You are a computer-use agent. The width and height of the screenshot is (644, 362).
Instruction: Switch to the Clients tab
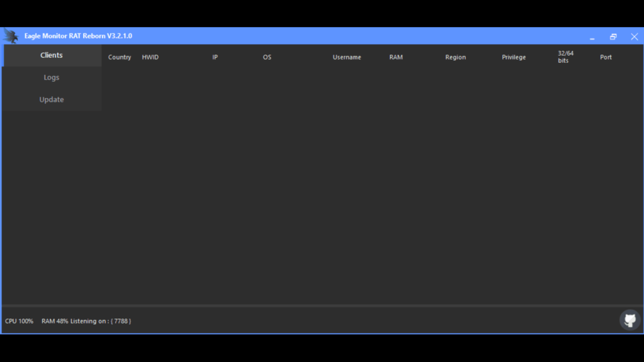click(x=52, y=55)
